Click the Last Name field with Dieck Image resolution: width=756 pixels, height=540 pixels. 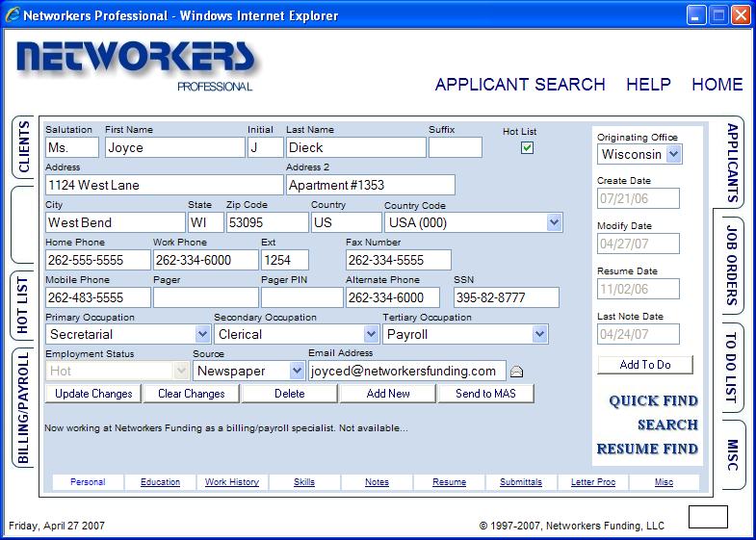355,147
